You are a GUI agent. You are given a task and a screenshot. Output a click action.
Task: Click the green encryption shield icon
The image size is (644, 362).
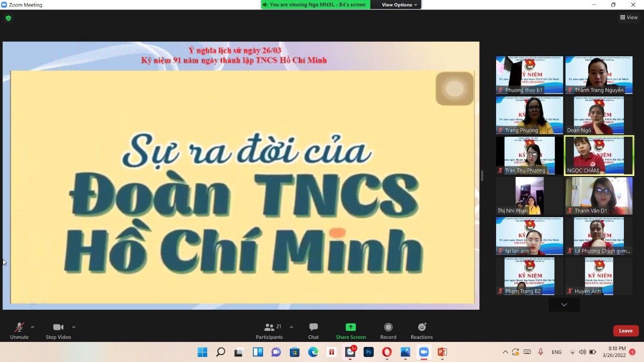[x=8, y=18]
